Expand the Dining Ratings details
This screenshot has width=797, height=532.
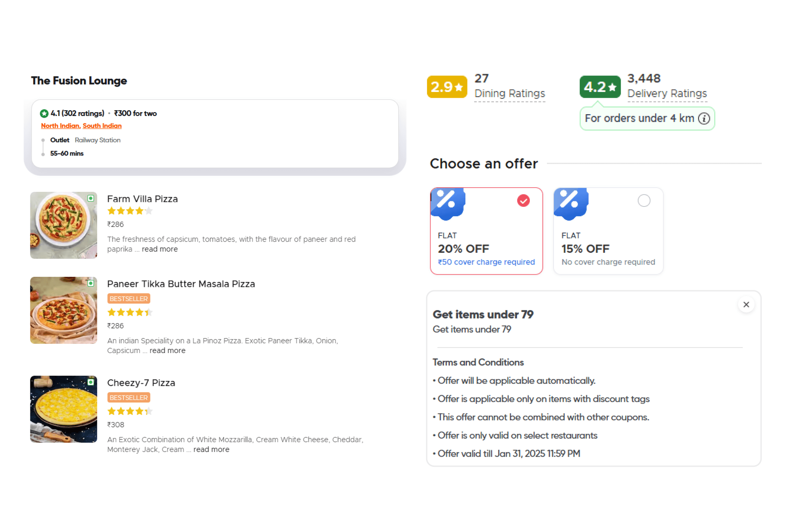[510, 93]
